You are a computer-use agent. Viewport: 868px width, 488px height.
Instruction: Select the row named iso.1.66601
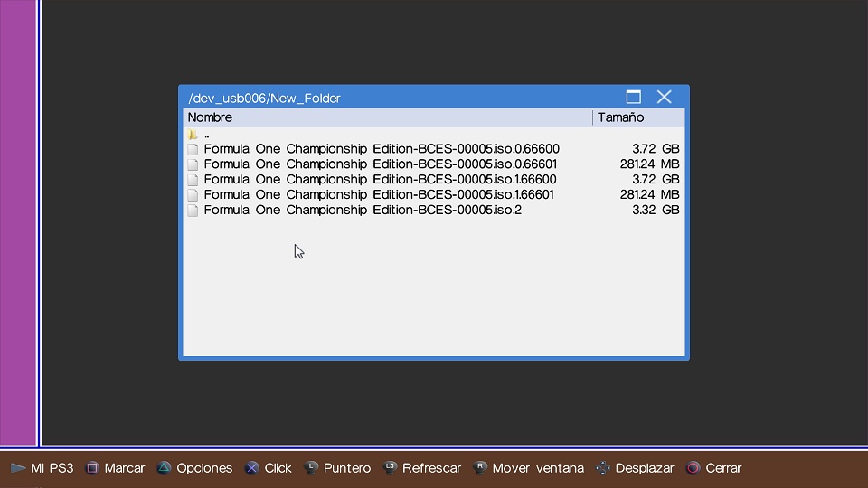433,195
